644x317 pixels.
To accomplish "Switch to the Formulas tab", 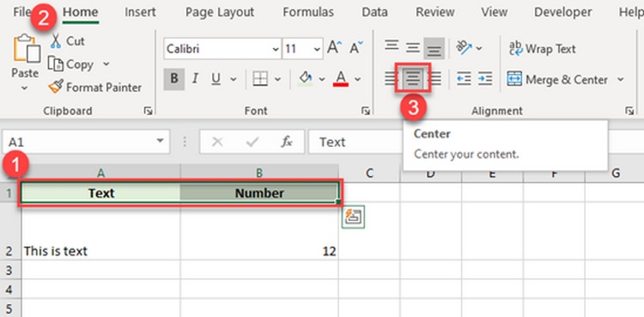I will 308,12.
